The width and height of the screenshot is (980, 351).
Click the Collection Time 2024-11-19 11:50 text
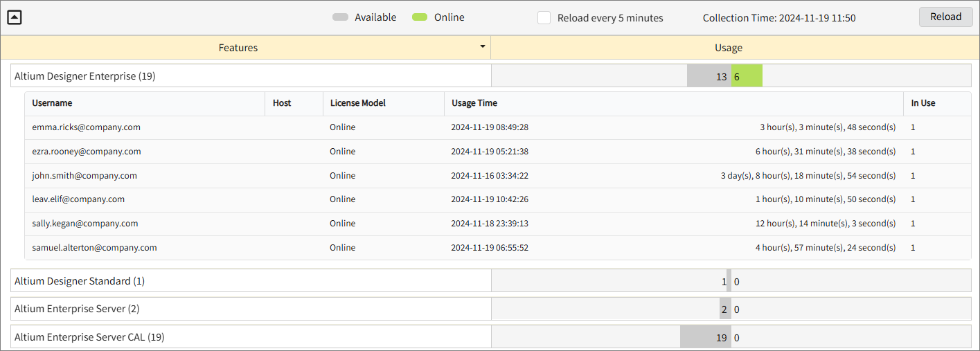pos(779,18)
